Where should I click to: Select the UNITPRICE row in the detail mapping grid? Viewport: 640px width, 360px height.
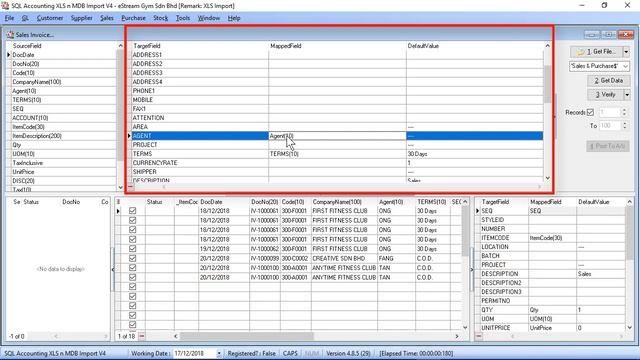pyautogui.click(x=552, y=328)
